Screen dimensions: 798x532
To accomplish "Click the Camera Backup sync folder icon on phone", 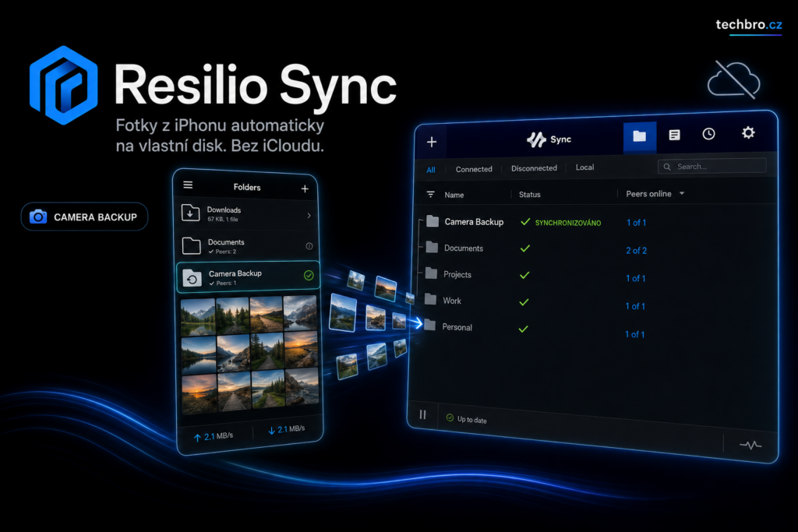I will (x=192, y=278).
